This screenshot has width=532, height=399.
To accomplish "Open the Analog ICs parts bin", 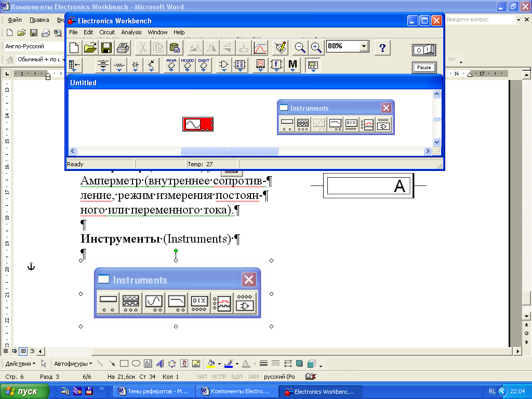I will pyautogui.click(x=171, y=65).
